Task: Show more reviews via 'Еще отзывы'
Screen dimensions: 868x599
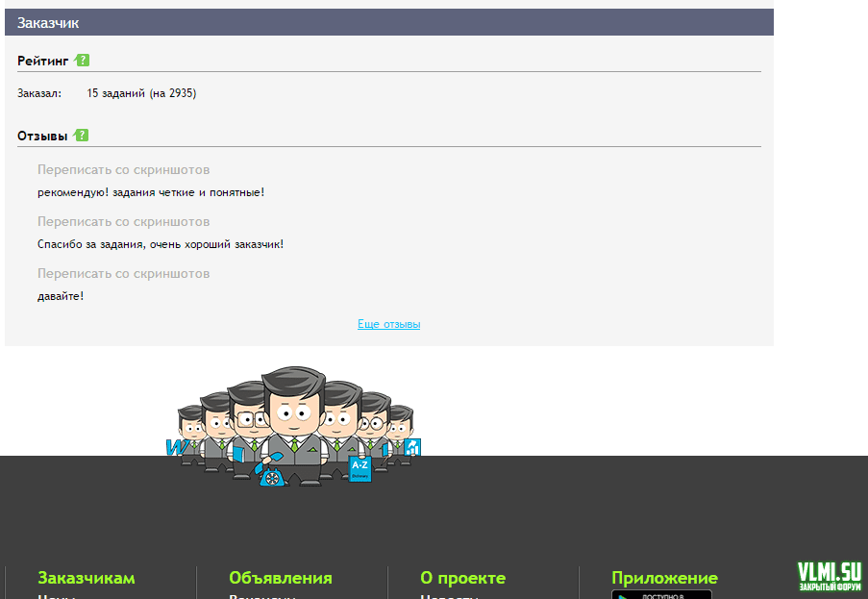Action: 388,324
